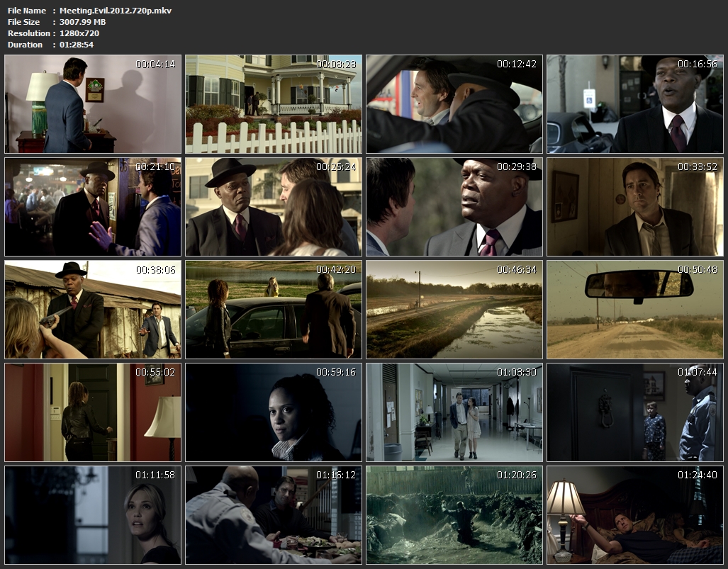Open the hallway scene at 01:03:30
The height and width of the screenshot is (569, 728).
coord(454,412)
